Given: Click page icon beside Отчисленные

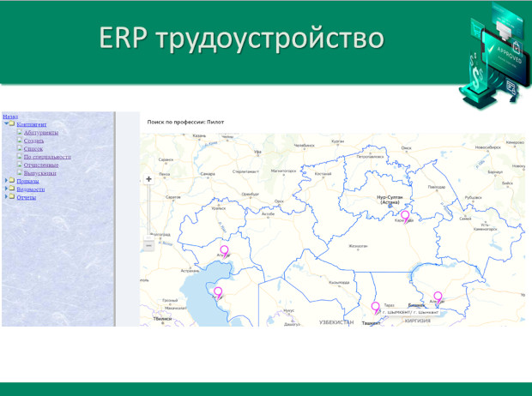Looking at the screenshot, I should point(20,165).
